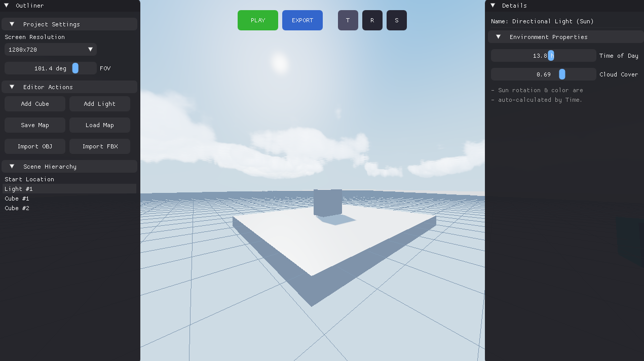This screenshot has width=644, height=361.
Task: Load a saved map
Action: [x=99, y=125]
